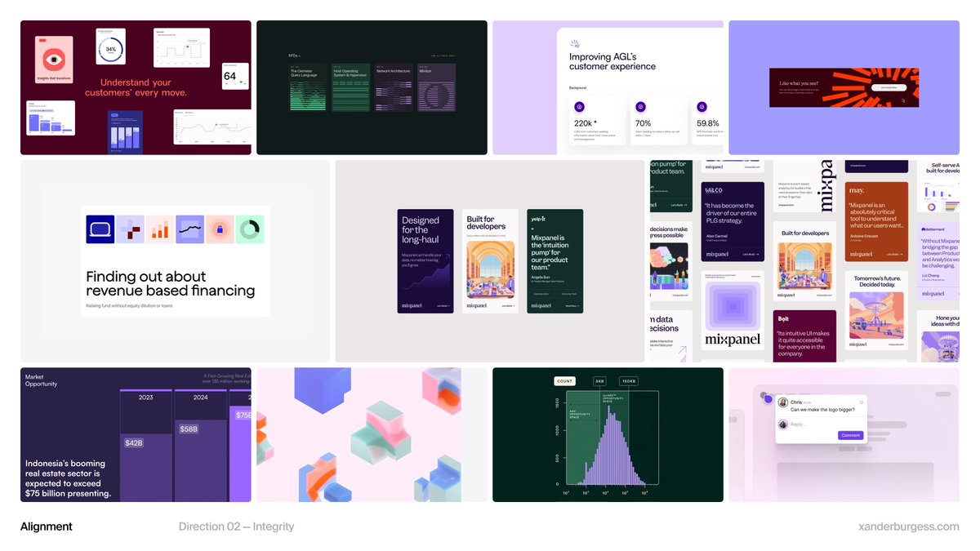
Task: Click Chris's avatar in comment popup
Action: (783, 402)
